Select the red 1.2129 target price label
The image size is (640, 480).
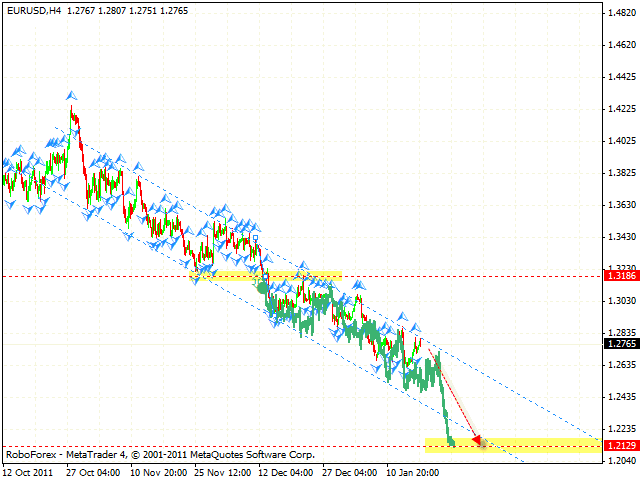click(x=619, y=443)
